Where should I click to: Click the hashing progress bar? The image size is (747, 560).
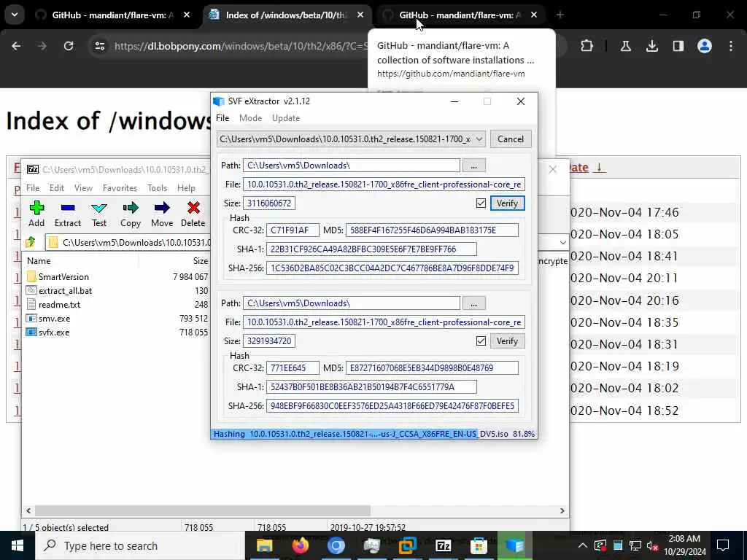coord(374,434)
